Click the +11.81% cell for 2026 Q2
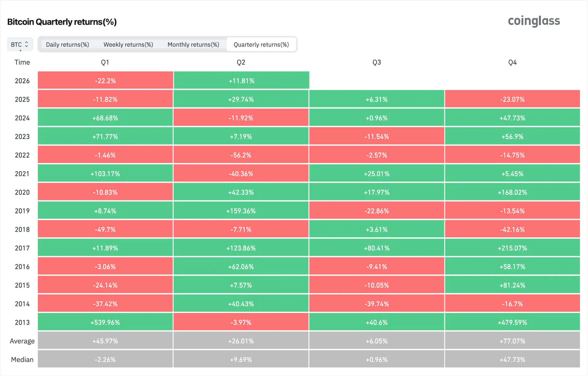This screenshot has width=588, height=376. tap(241, 81)
